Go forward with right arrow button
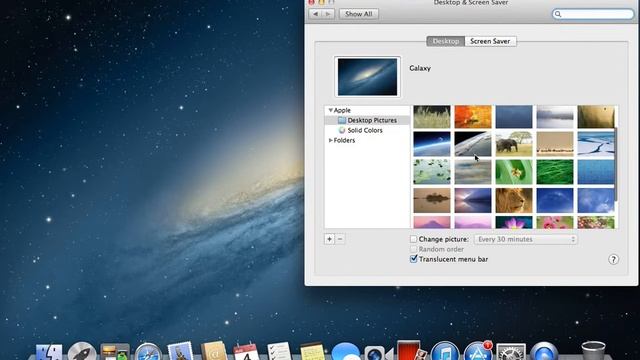 (x=328, y=14)
